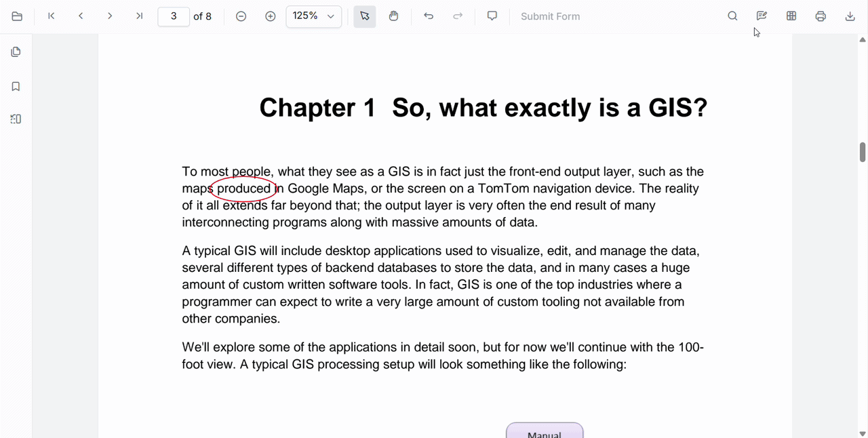Open the form designer grid icon
The width and height of the screenshot is (868, 438).
[x=791, y=16]
